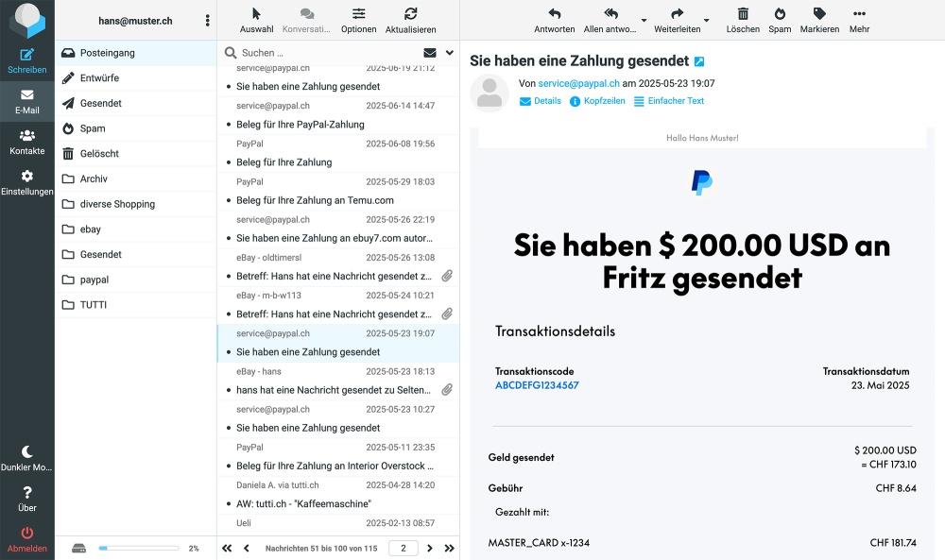Open the TUTTI folder
The height and width of the screenshot is (560, 945).
click(135, 305)
